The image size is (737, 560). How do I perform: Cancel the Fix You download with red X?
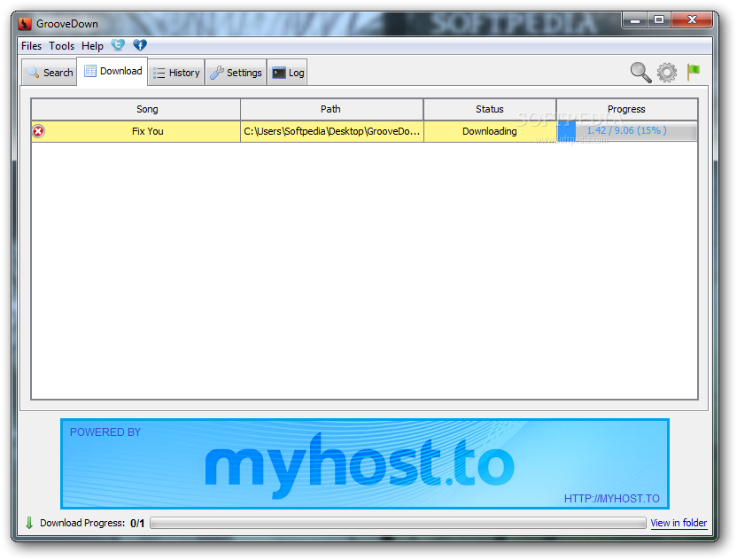tap(39, 131)
